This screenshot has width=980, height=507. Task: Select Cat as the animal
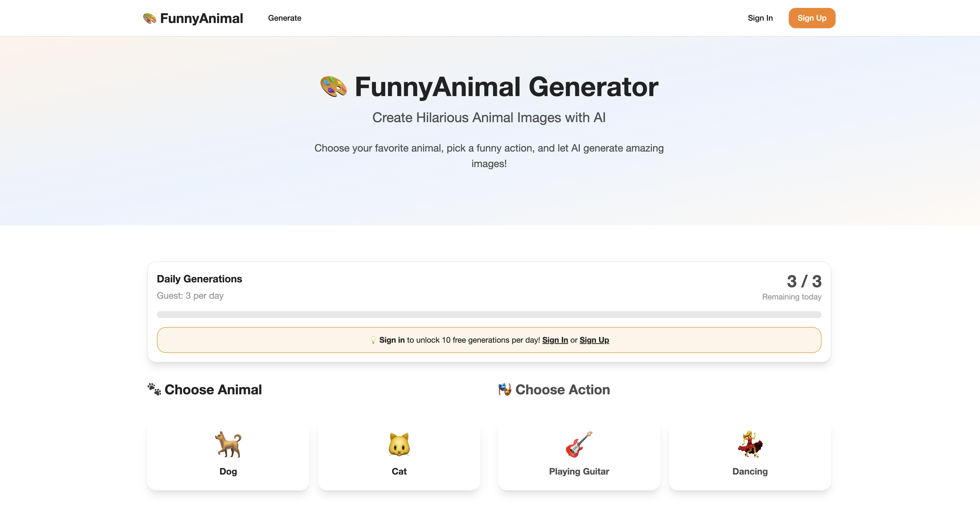399,456
